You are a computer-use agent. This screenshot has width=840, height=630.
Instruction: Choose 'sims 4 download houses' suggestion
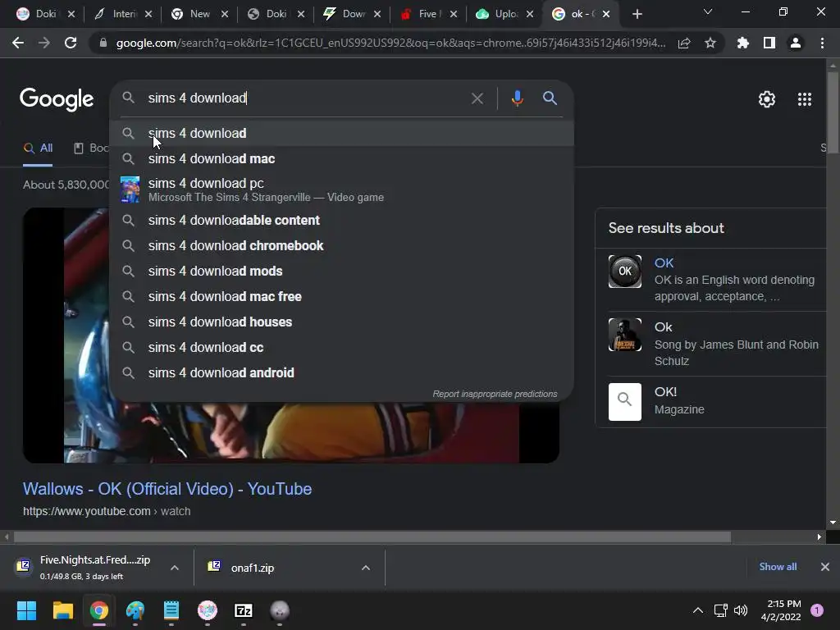pyautogui.click(x=342, y=322)
